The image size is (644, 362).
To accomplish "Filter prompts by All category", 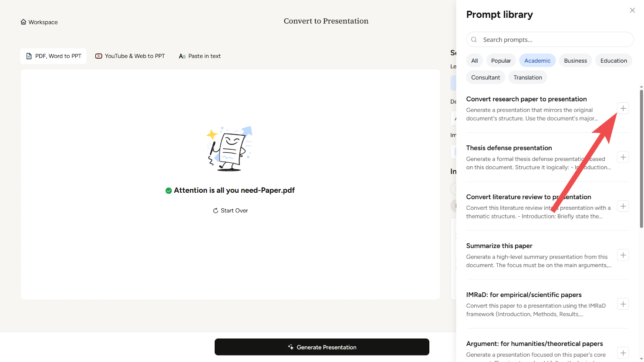I will click(474, 61).
